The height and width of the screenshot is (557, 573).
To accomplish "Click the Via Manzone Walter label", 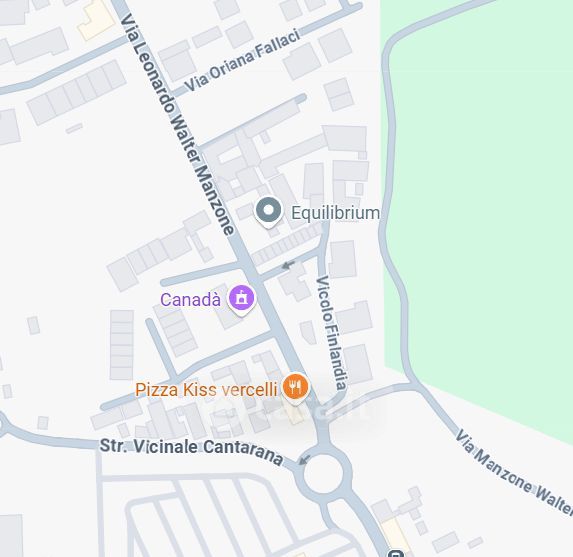I will pos(515,471).
